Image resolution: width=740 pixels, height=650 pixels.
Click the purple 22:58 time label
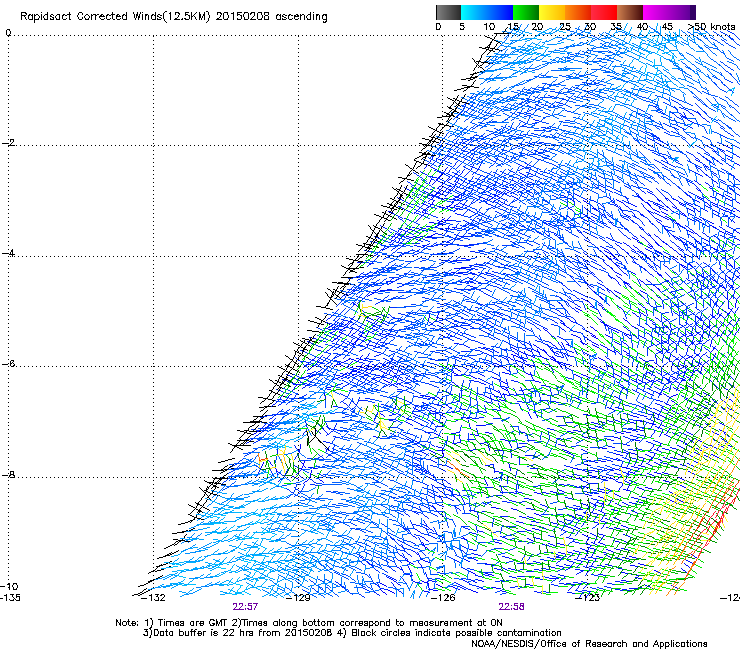pyautogui.click(x=512, y=607)
